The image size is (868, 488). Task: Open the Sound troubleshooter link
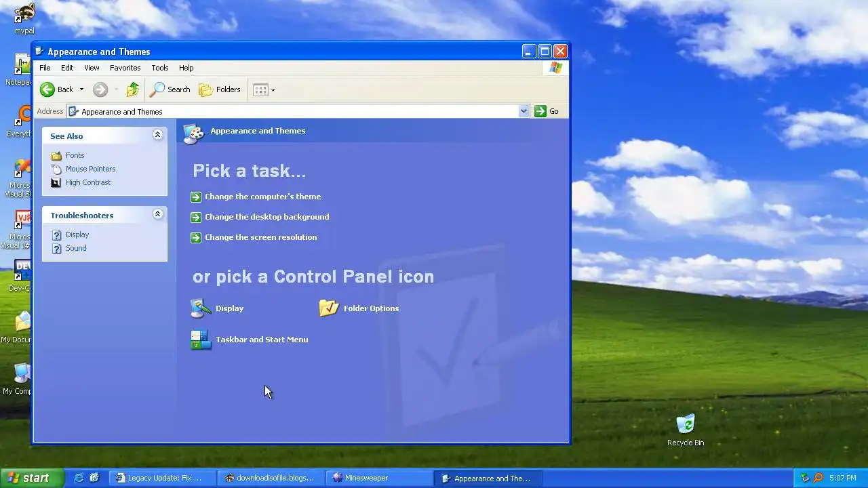click(x=76, y=248)
